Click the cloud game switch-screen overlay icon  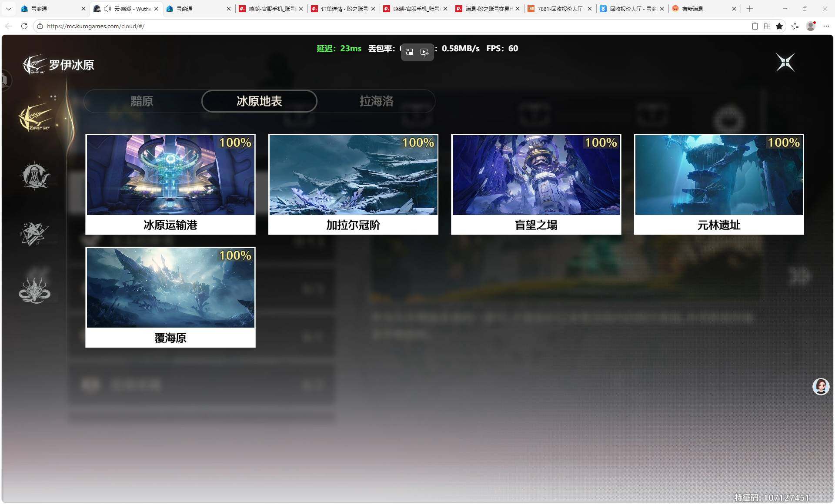pyautogui.click(x=410, y=52)
